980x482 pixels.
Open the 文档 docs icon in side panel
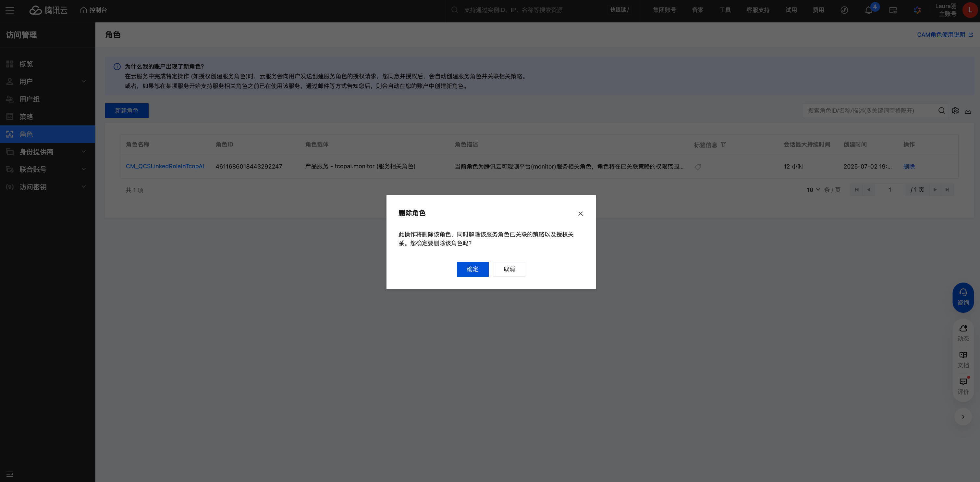click(x=962, y=359)
